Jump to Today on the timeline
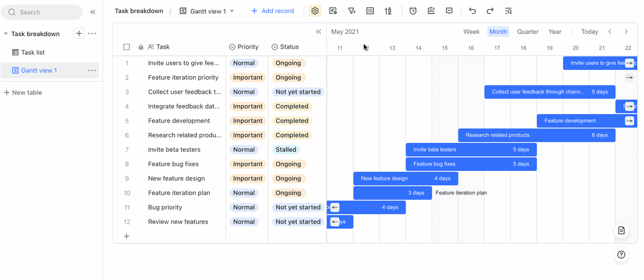 pyautogui.click(x=589, y=32)
